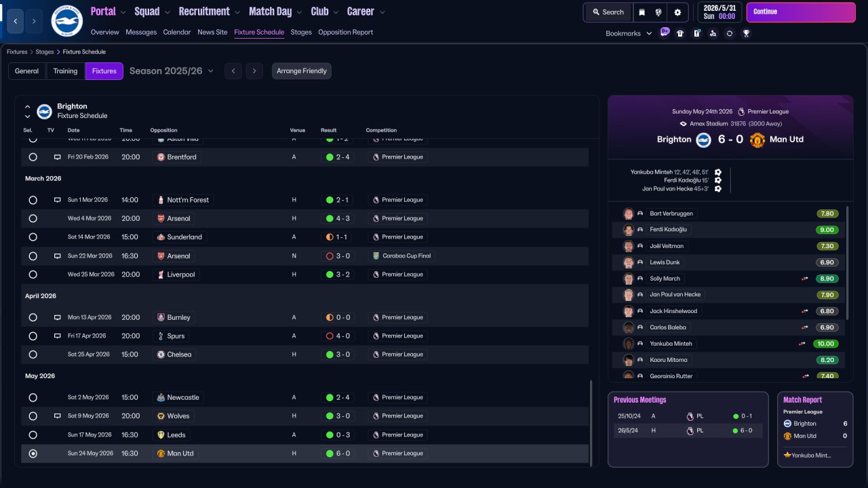Open the world globe icon in top bar
868x488 pixels.
[658, 12]
